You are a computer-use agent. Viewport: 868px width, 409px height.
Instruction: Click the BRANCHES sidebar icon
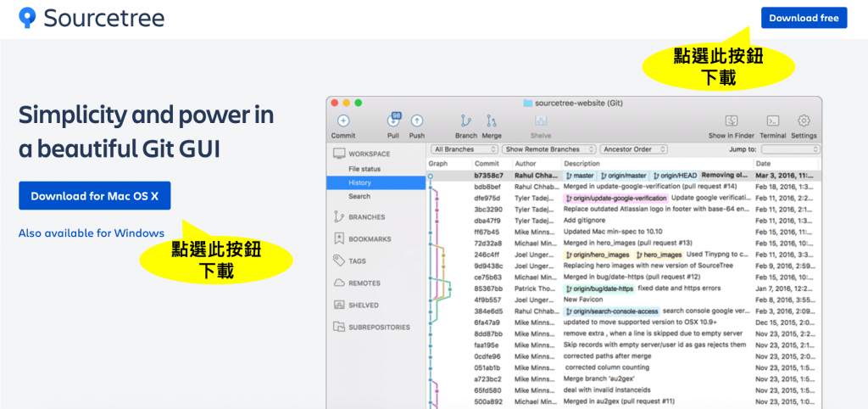339,217
